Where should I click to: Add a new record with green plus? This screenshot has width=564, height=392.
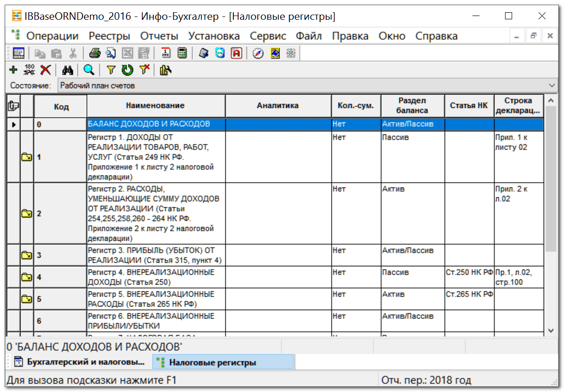coord(13,70)
